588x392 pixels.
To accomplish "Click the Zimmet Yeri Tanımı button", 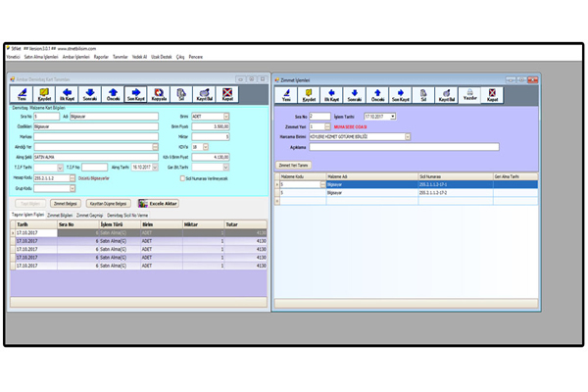I will coord(296,167).
